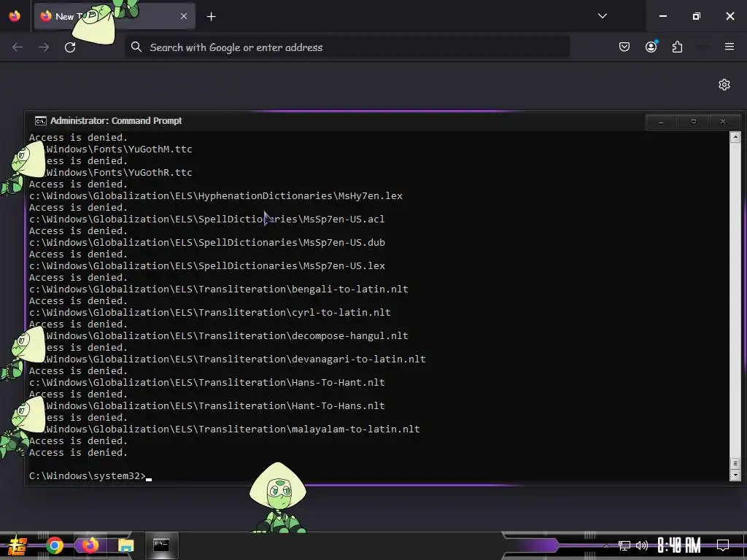Launch Google Chrome from the taskbar
The height and width of the screenshot is (560, 747).
click(x=54, y=545)
